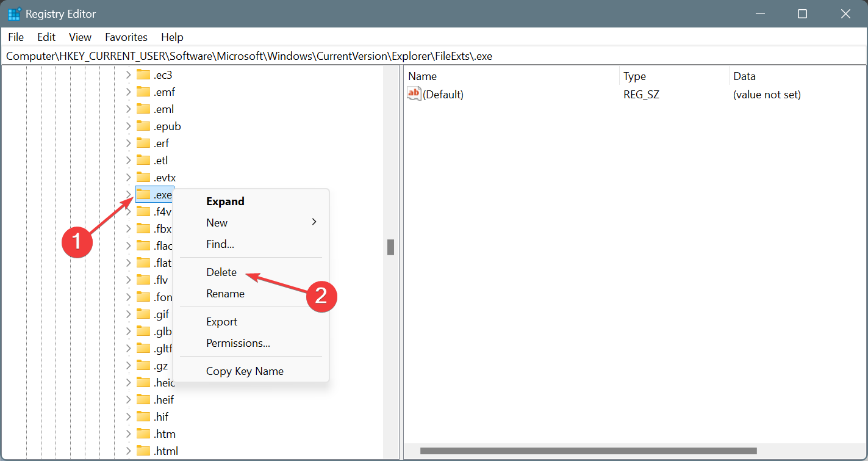Click the Registry Editor app icon in title bar
Viewport: 868px width, 461px height.
click(x=15, y=14)
